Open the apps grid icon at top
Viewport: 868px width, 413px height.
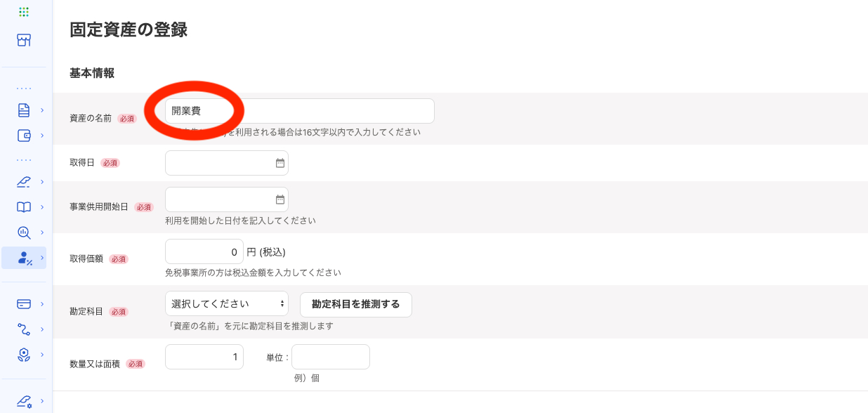pos(25,12)
